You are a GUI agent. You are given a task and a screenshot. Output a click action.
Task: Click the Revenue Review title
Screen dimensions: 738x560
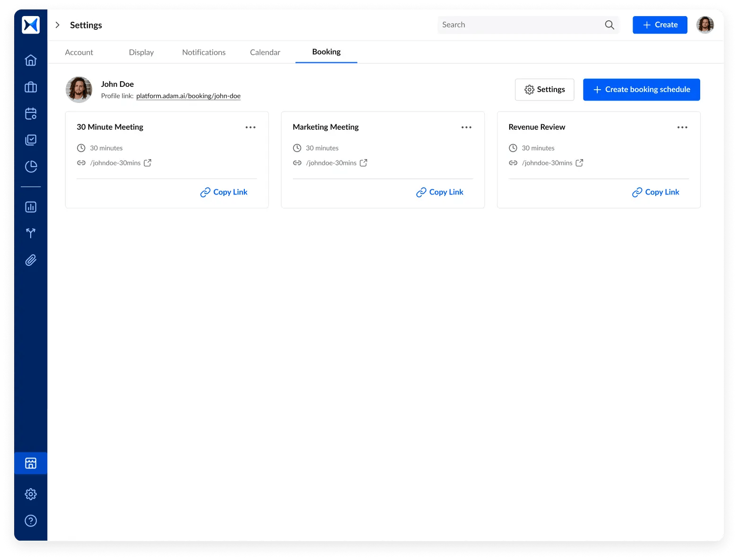pyautogui.click(x=537, y=127)
